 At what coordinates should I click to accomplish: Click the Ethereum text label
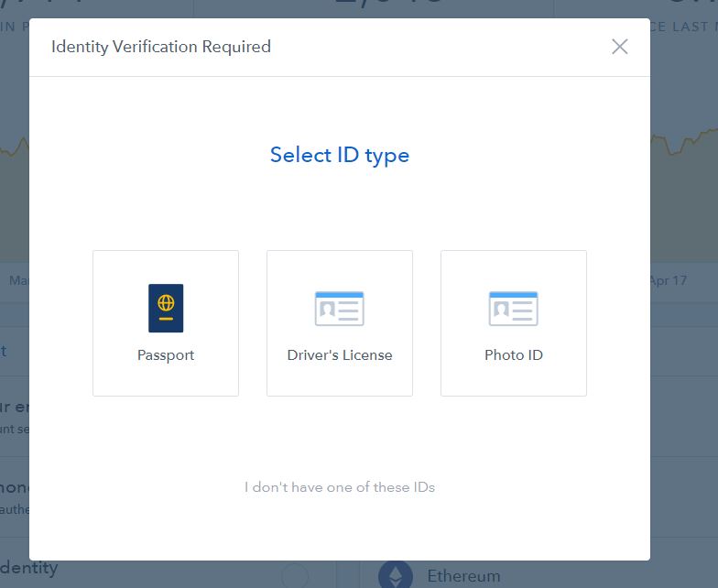(463, 576)
